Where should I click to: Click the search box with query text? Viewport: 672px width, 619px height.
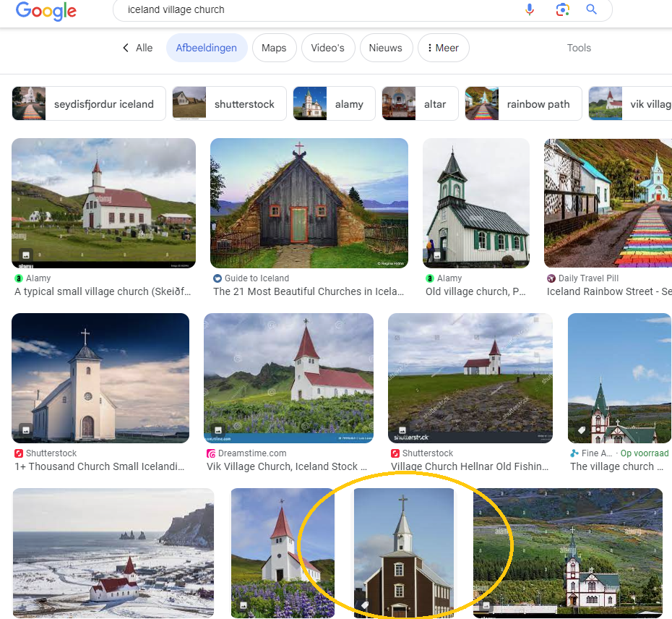[318, 10]
